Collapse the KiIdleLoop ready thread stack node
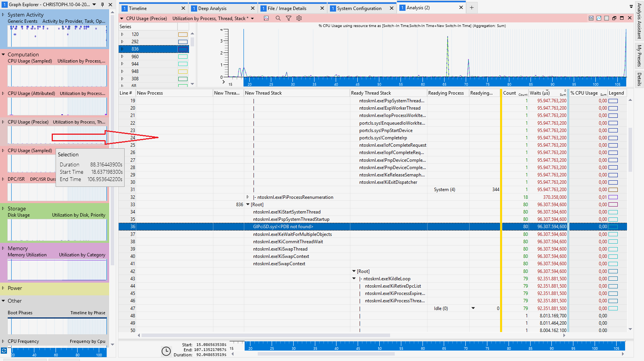The height and width of the screenshot is (361, 644). [x=354, y=279]
